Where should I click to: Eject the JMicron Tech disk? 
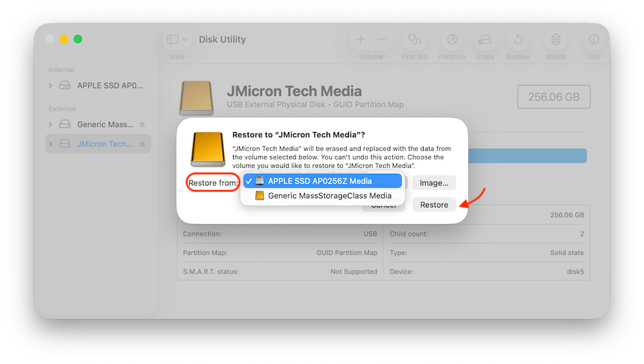click(x=142, y=144)
